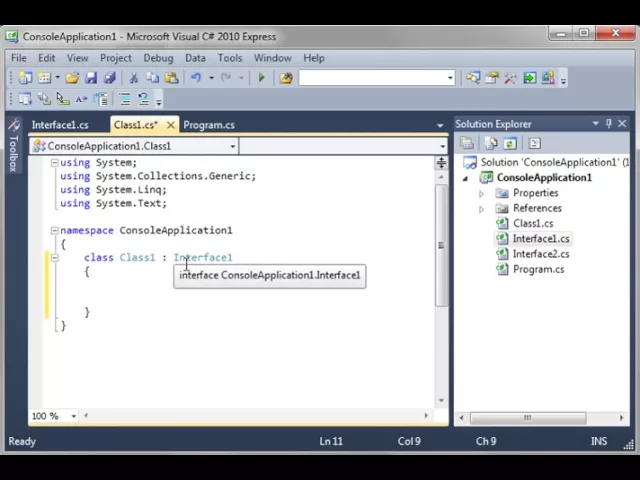Start debugging with the green play icon
Viewport: 640px width, 480px height.
coord(262,78)
